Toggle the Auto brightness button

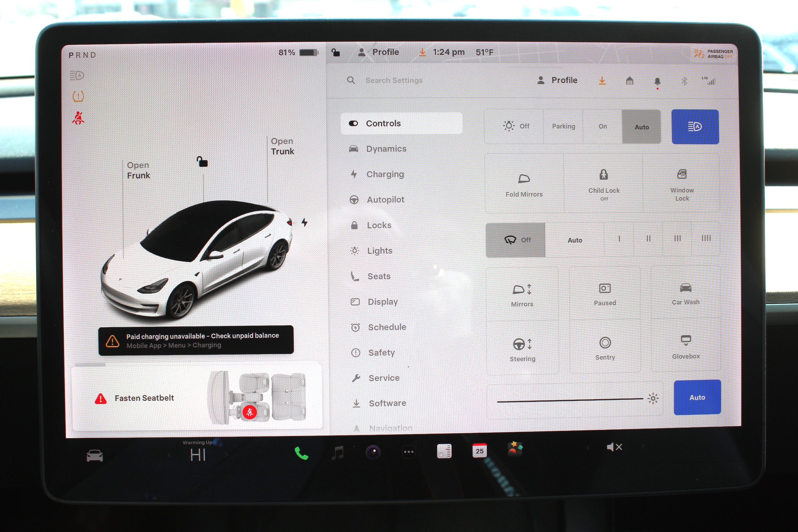(x=696, y=397)
